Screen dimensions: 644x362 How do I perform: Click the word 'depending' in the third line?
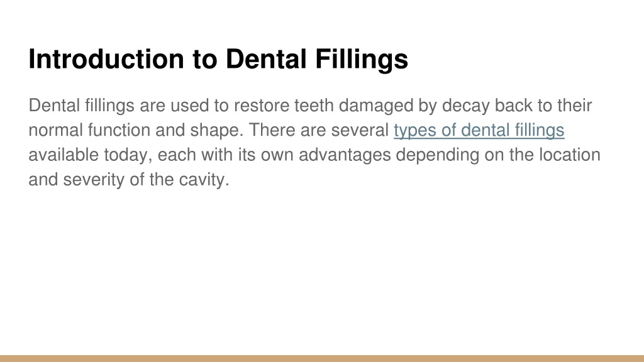pos(438,155)
